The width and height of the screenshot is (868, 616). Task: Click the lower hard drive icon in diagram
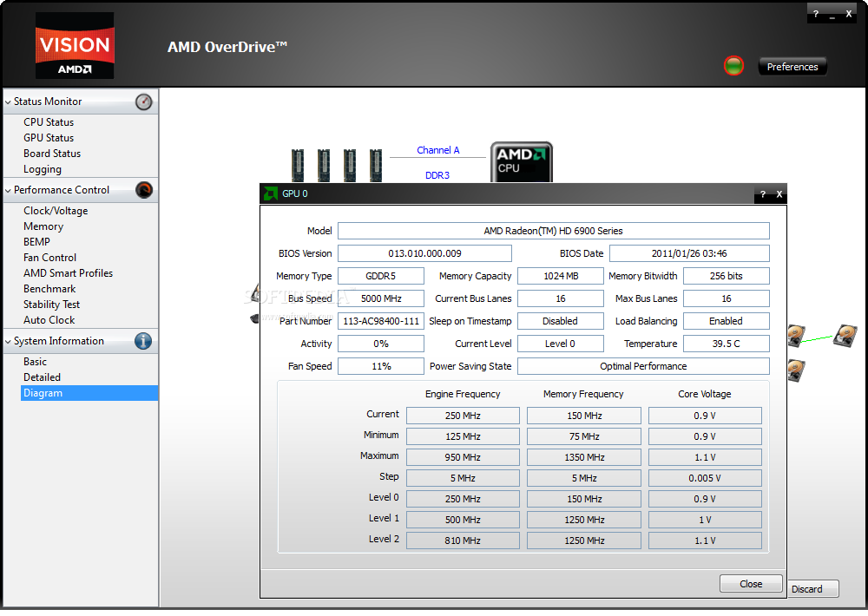click(x=796, y=370)
